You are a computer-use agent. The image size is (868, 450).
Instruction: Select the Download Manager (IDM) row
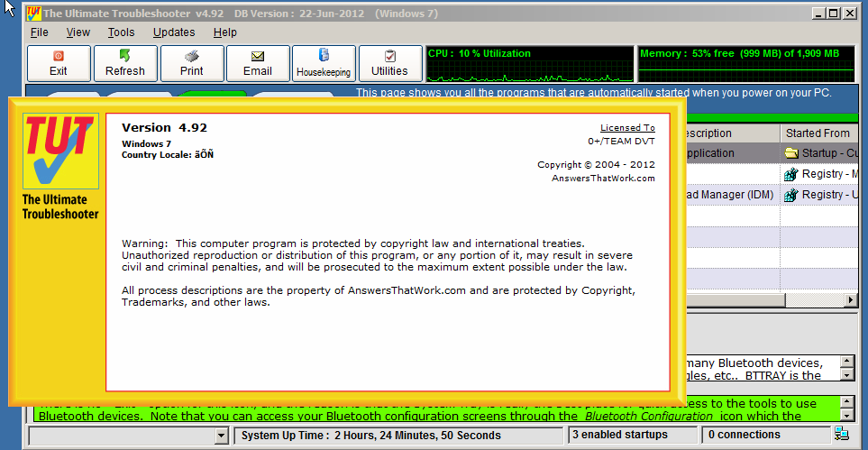[772, 195]
